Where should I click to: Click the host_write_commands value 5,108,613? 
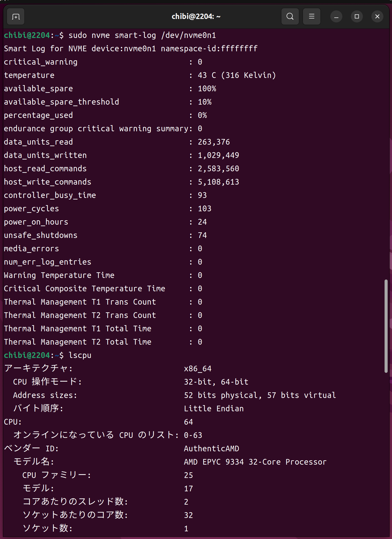point(218,182)
